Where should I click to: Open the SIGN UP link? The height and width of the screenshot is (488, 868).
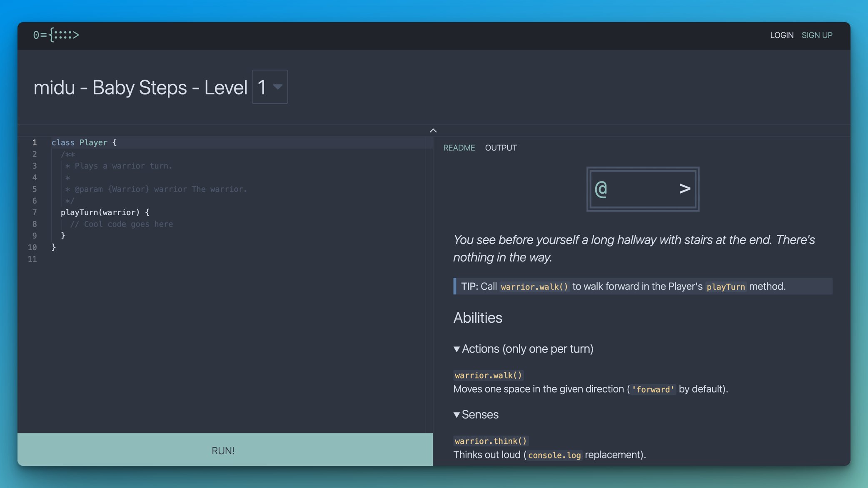tap(817, 35)
